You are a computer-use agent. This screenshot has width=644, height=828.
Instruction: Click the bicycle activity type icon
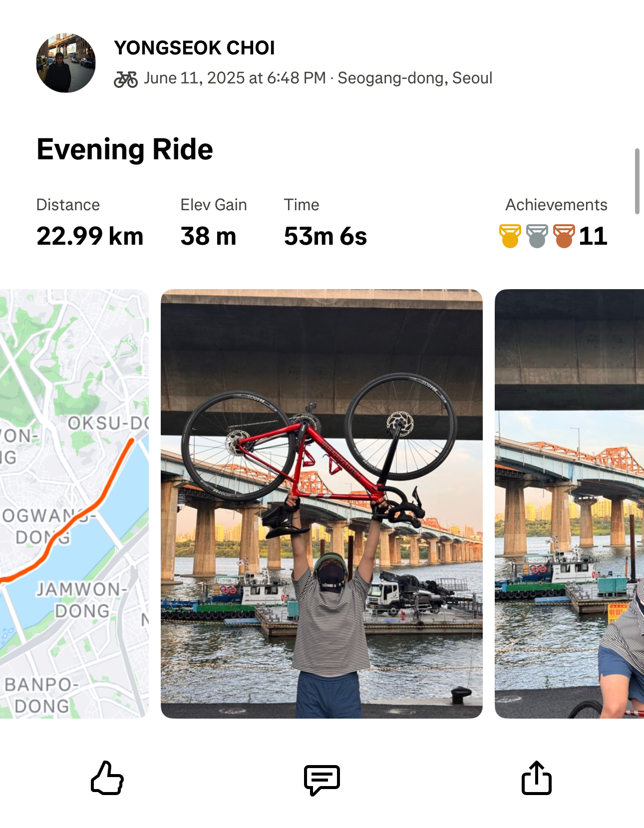126,79
